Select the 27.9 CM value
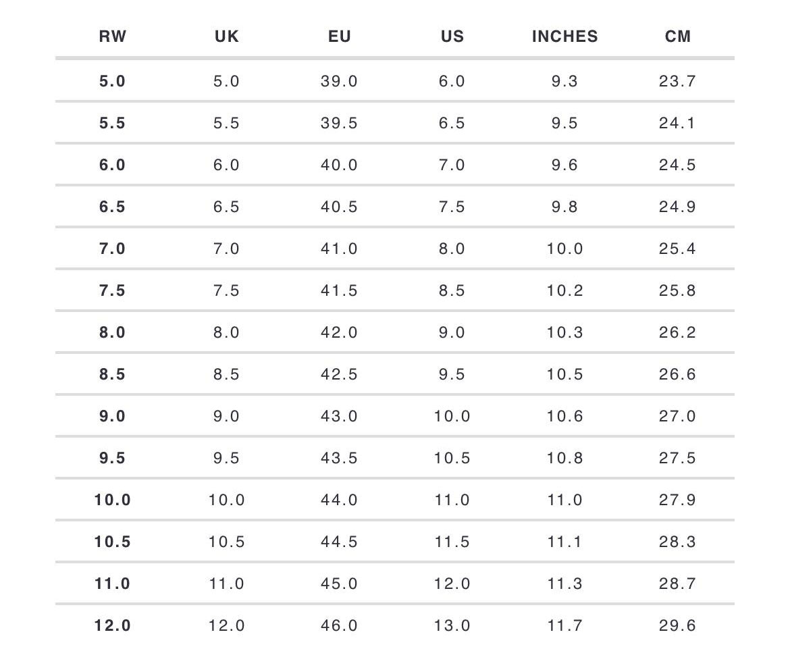The image size is (790, 672). pos(677,500)
